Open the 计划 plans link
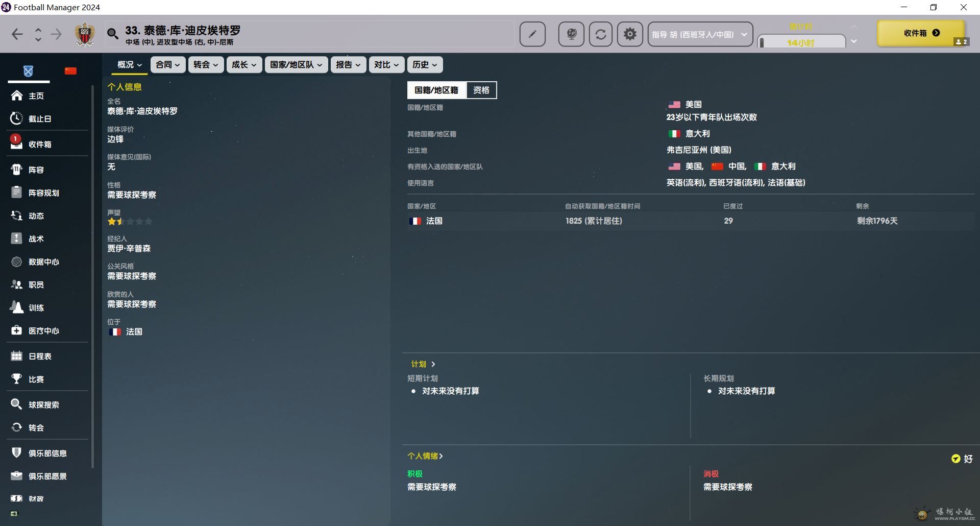The width and height of the screenshot is (980, 526). pos(423,364)
